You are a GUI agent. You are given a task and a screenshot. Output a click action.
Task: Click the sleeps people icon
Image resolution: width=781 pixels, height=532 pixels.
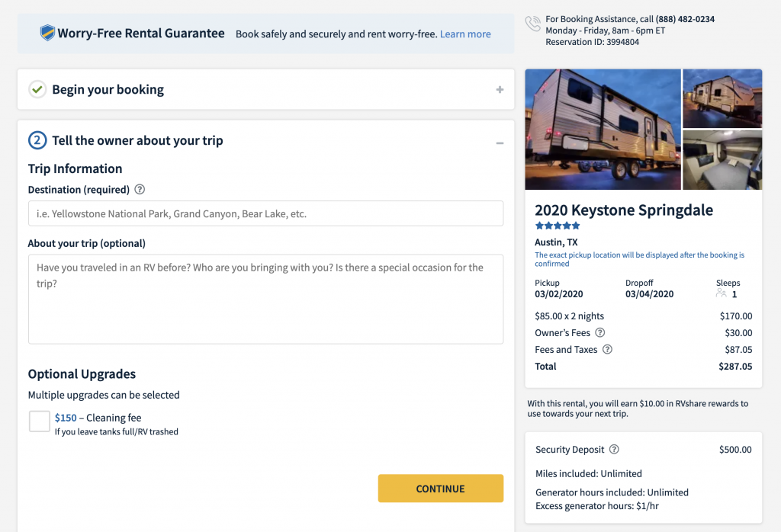(722, 293)
